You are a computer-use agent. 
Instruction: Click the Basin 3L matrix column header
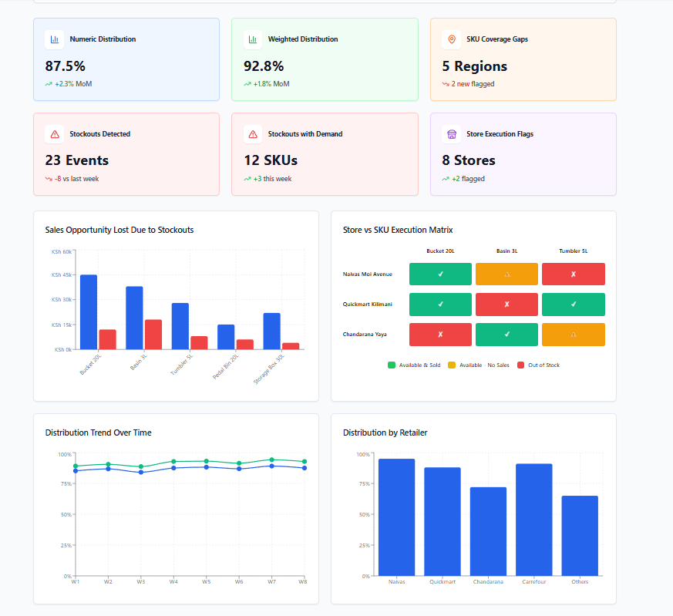(507, 251)
